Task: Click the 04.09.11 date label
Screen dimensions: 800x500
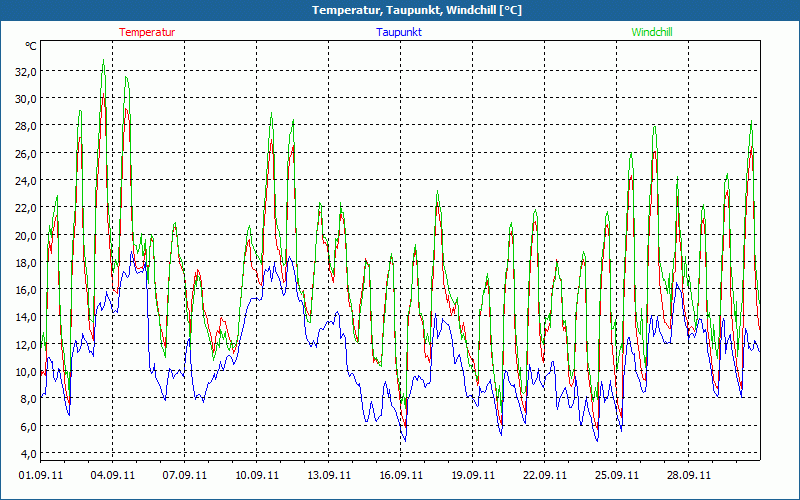Action: coord(113,475)
